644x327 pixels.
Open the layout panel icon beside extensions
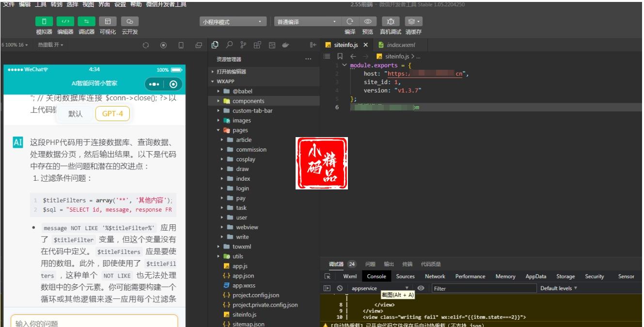271,45
